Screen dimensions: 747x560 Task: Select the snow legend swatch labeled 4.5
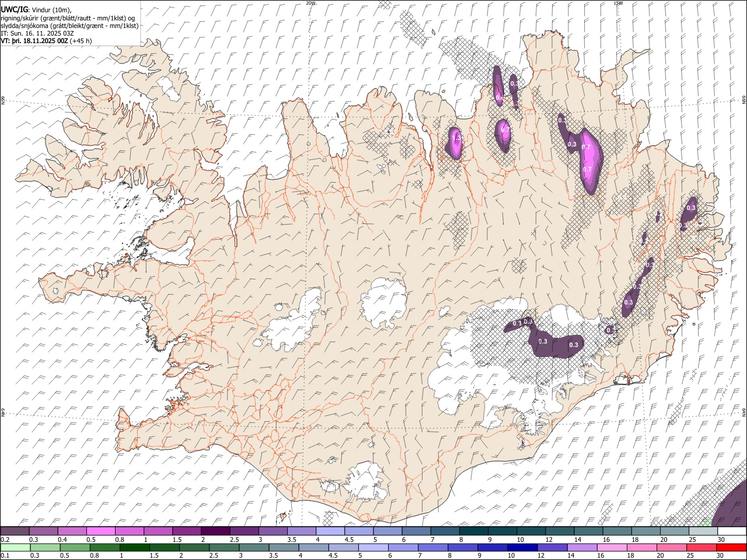coord(359,531)
